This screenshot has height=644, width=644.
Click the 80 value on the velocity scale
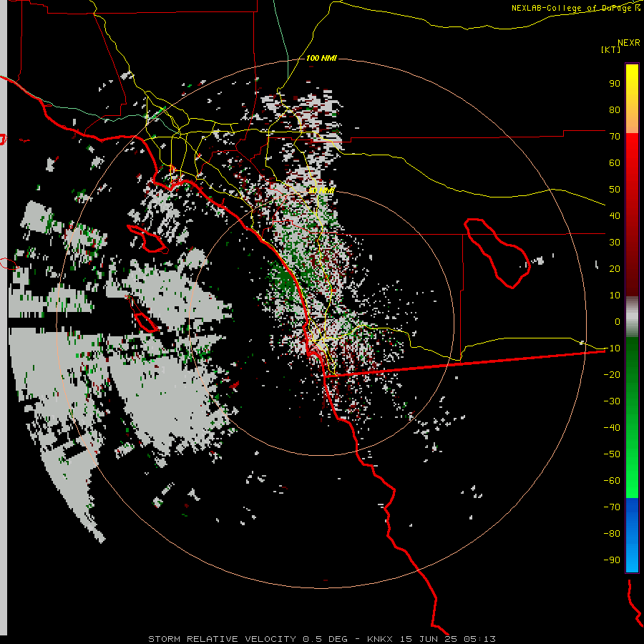(615, 109)
